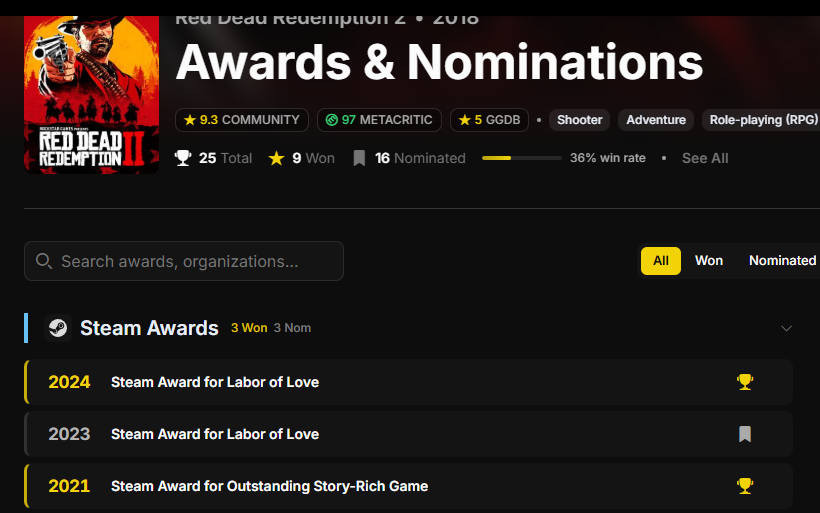Open the Role-playing (RPG) genre tag
Screen dimensions: 820x513
[x=761, y=120]
